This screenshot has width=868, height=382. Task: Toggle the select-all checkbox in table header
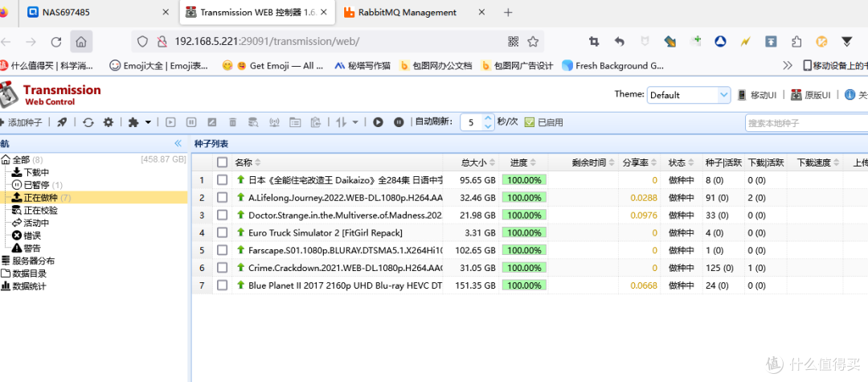pos(222,162)
